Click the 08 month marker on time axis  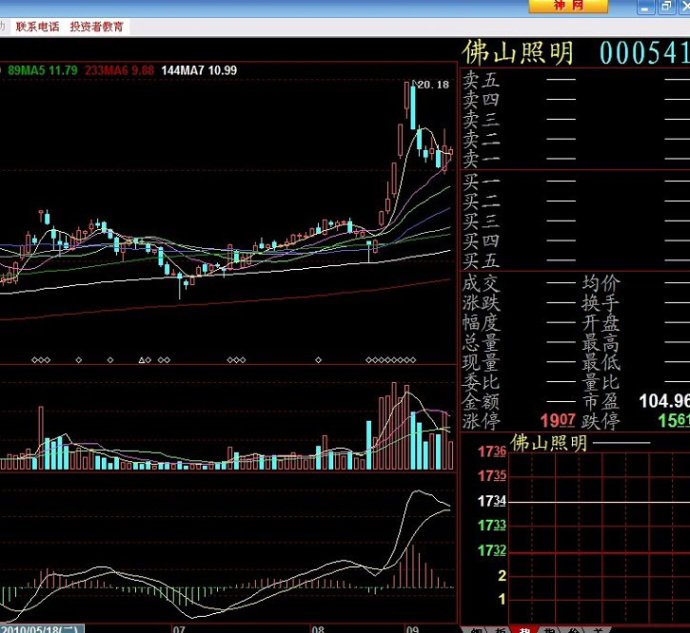coord(318,629)
